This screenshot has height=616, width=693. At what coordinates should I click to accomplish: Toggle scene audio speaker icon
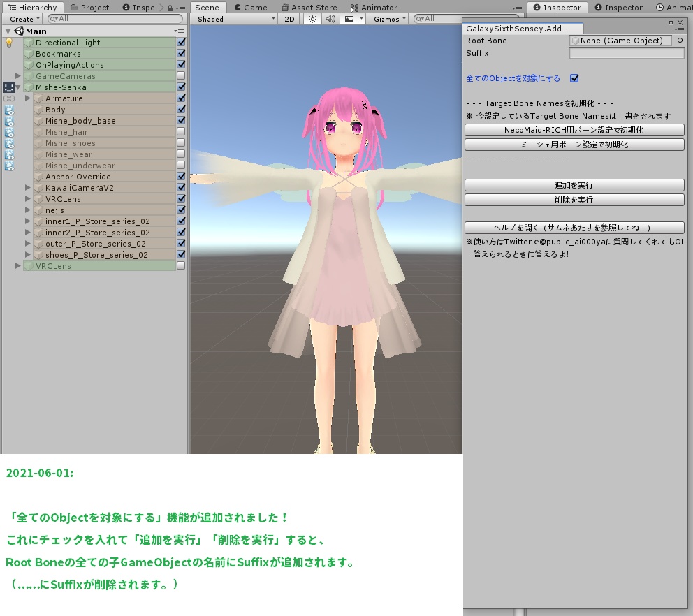click(x=330, y=19)
